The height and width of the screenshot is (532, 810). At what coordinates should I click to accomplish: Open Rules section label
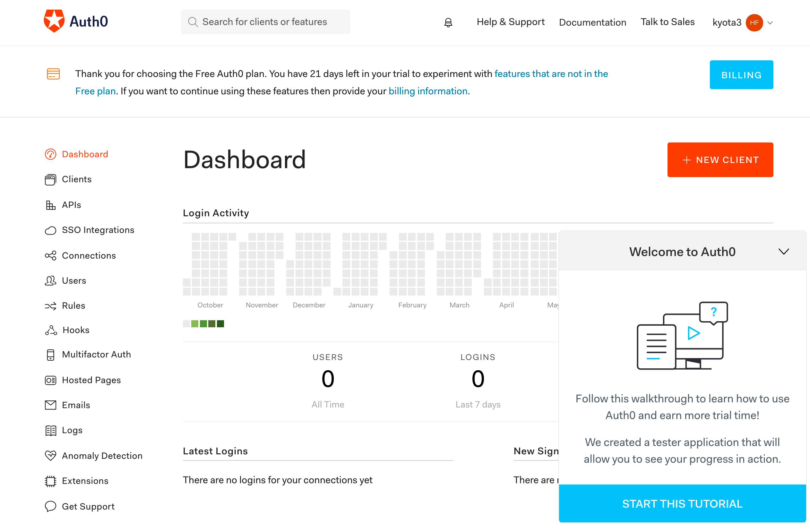click(x=73, y=306)
